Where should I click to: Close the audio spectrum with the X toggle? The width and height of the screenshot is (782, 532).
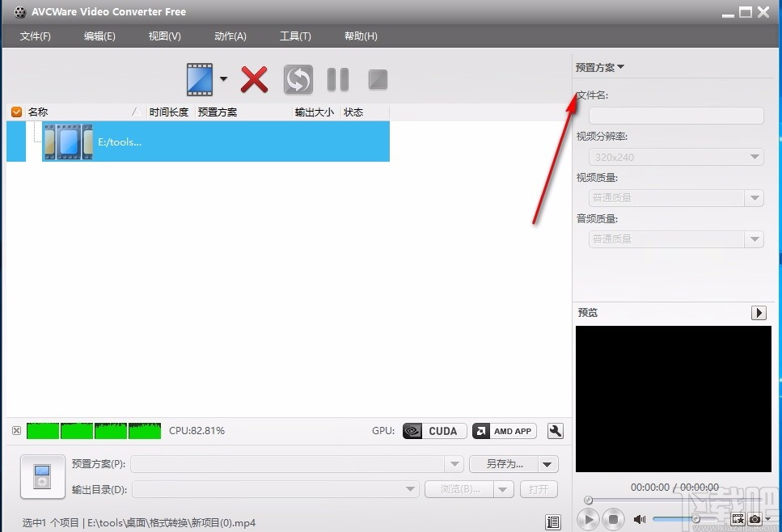click(x=16, y=431)
